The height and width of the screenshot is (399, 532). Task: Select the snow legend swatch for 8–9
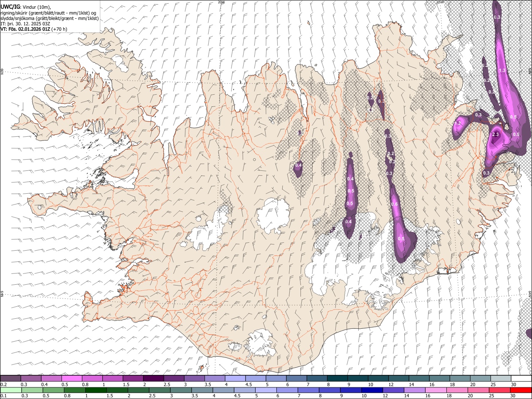click(337, 379)
